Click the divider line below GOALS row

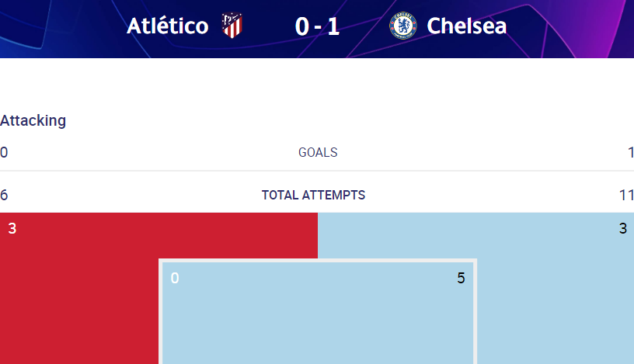[x=317, y=171]
